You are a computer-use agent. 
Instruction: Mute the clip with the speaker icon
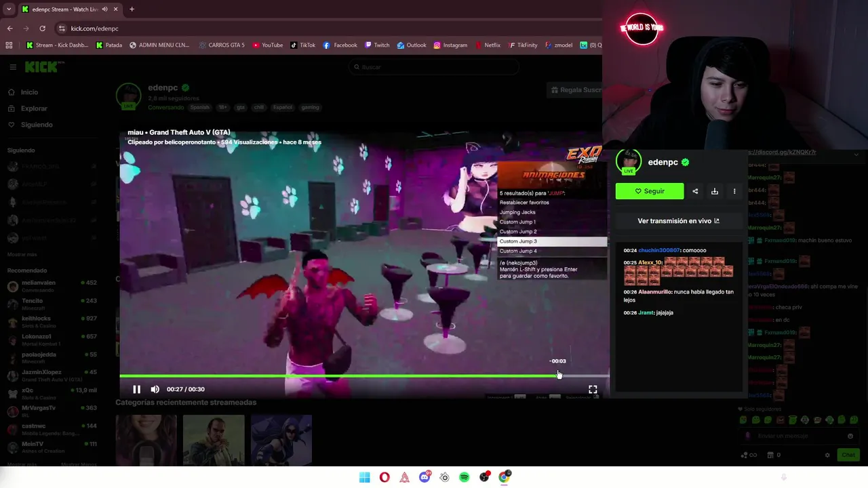click(155, 389)
